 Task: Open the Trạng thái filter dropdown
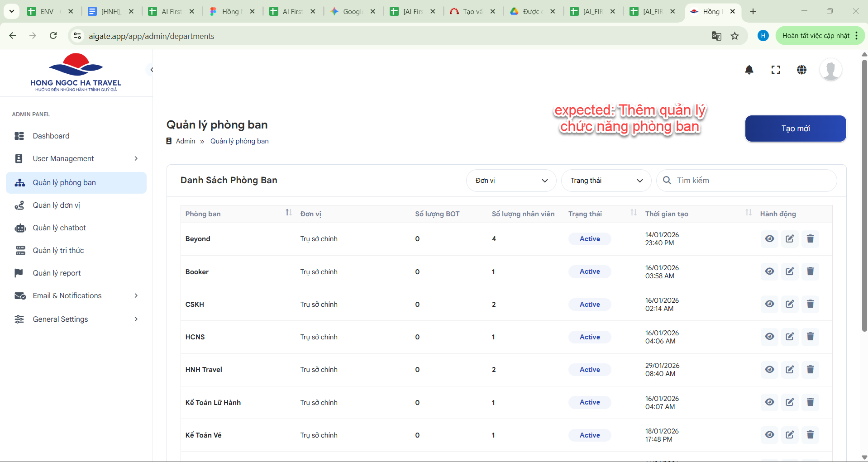[x=606, y=181]
